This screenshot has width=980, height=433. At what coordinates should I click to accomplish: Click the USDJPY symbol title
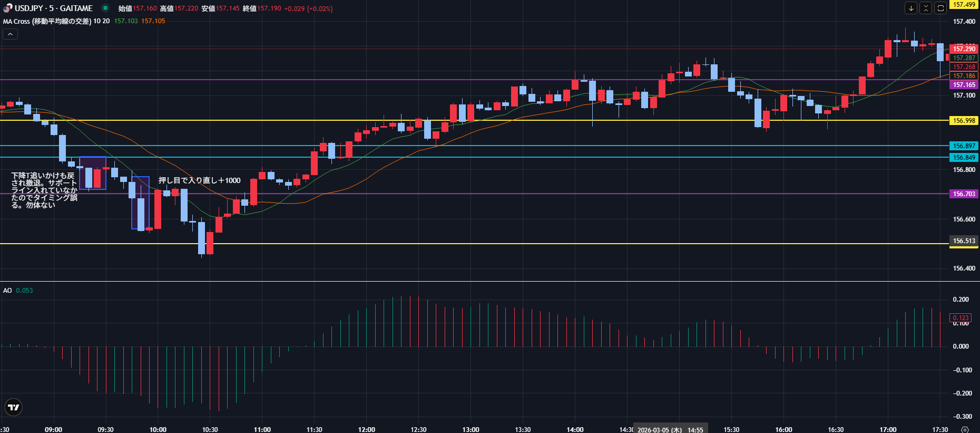tap(54, 8)
